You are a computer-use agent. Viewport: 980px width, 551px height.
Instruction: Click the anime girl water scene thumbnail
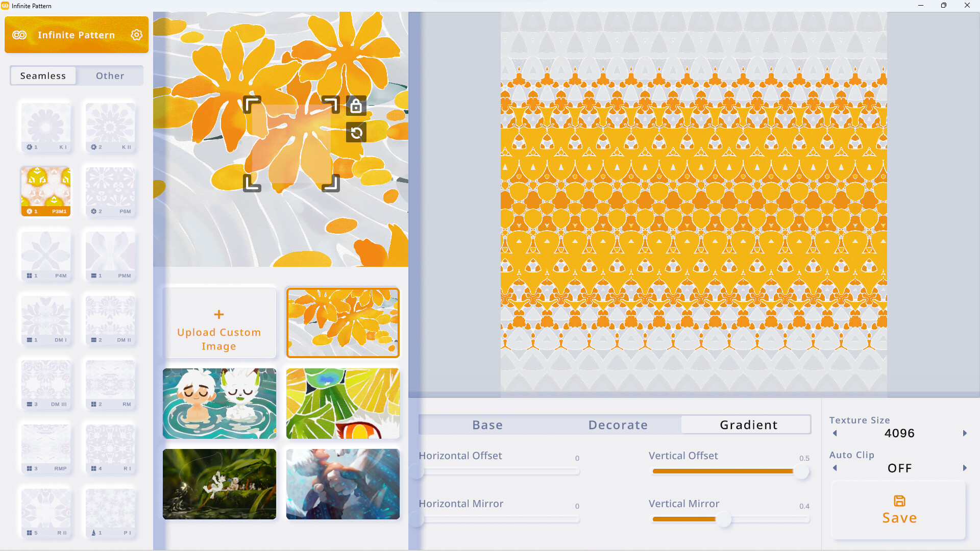click(219, 403)
